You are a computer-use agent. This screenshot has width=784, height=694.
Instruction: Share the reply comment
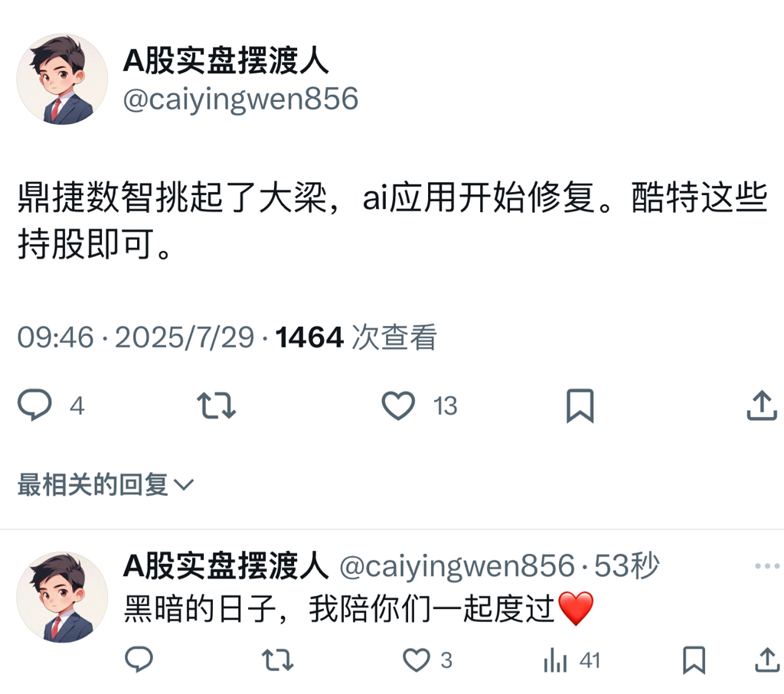click(767, 660)
